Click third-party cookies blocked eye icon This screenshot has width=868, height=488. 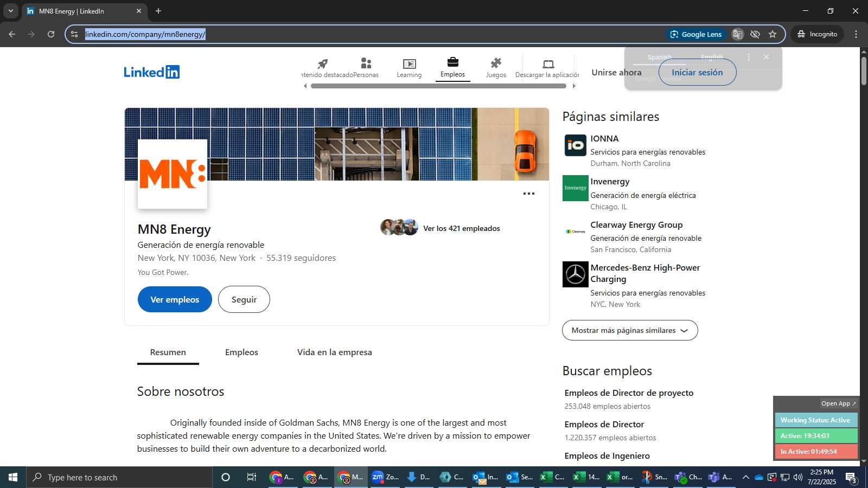(x=755, y=34)
